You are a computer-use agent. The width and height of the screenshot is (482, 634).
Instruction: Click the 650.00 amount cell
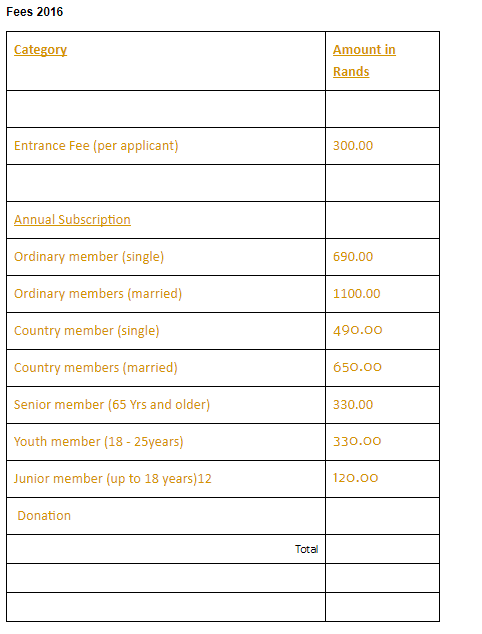(382, 368)
